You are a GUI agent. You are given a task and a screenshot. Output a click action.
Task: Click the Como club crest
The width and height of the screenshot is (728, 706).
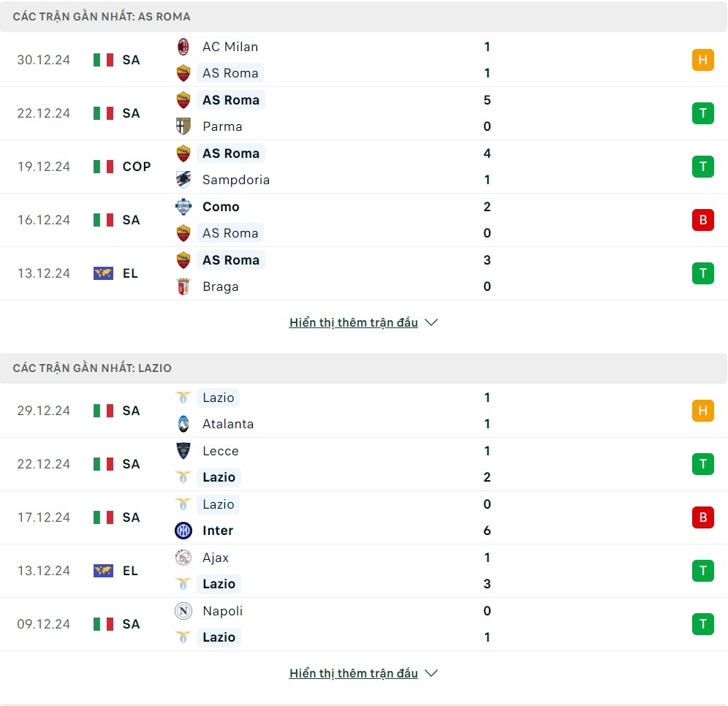click(183, 207)
